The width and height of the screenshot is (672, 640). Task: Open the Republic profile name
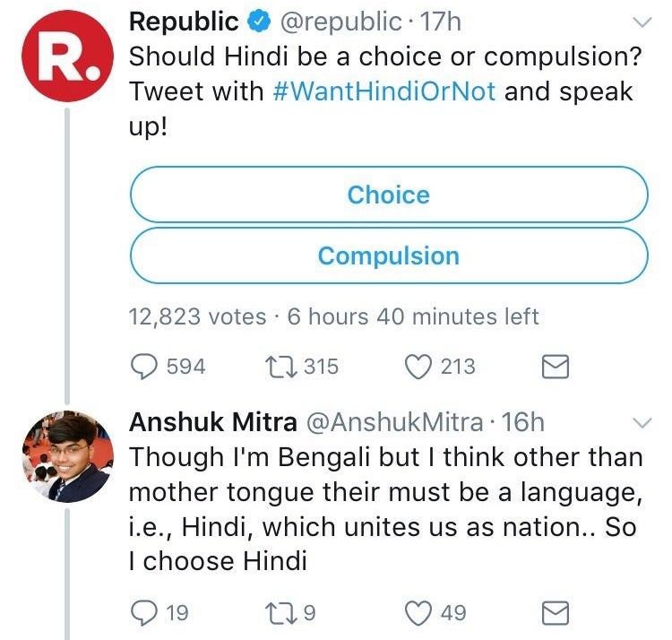(x=184, y=22)
